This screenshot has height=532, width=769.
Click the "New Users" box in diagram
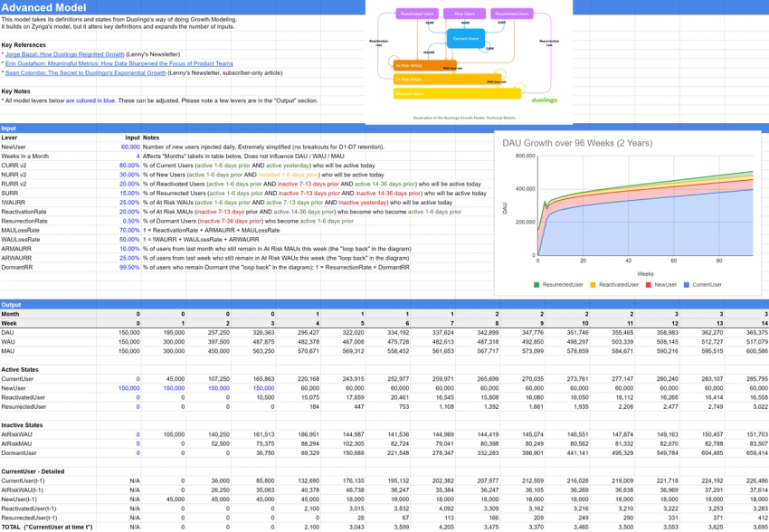pyautogui.click(x=465, y=13)
